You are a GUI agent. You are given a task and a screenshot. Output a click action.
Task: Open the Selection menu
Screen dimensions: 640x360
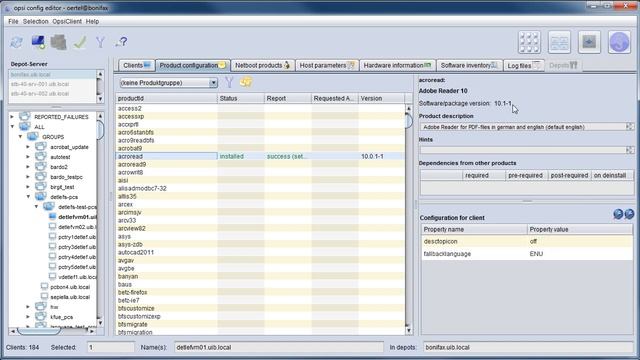(x=36, y=21)
